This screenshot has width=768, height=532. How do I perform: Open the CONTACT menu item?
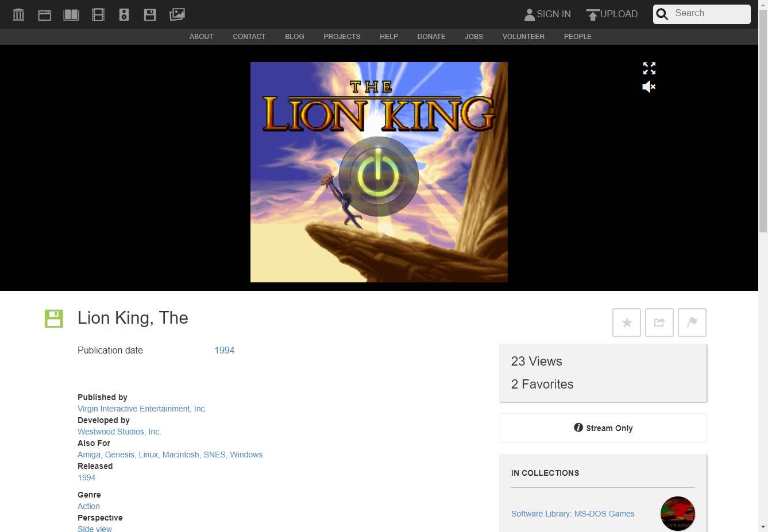(x=249, y=37)
